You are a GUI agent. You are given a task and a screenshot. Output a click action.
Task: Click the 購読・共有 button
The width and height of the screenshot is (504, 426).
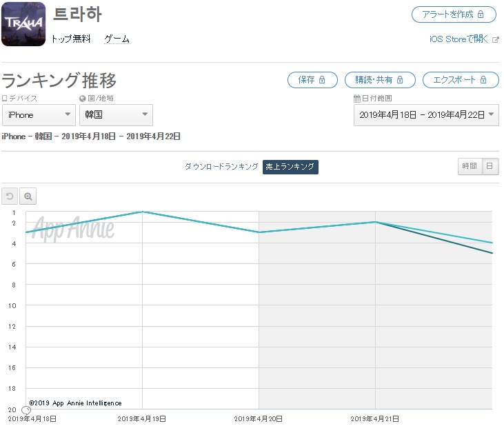pyautogui.click(x=380, y=80)
